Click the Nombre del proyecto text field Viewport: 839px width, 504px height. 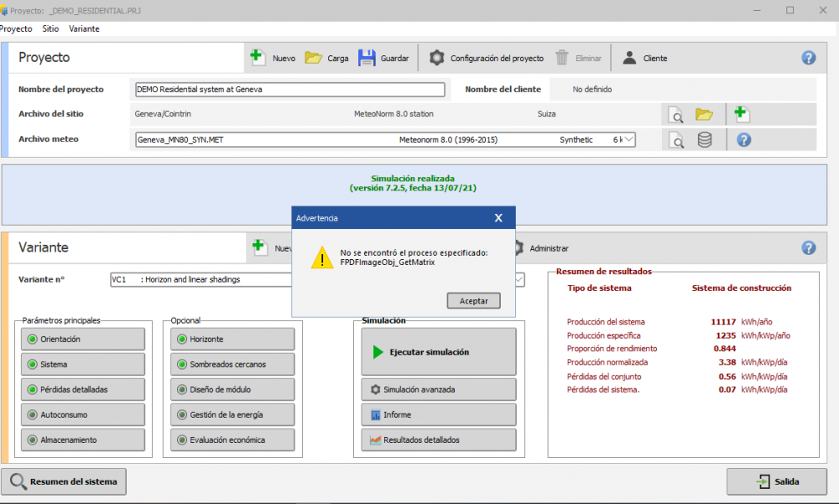pyautogui.click(x=289, y=90)
